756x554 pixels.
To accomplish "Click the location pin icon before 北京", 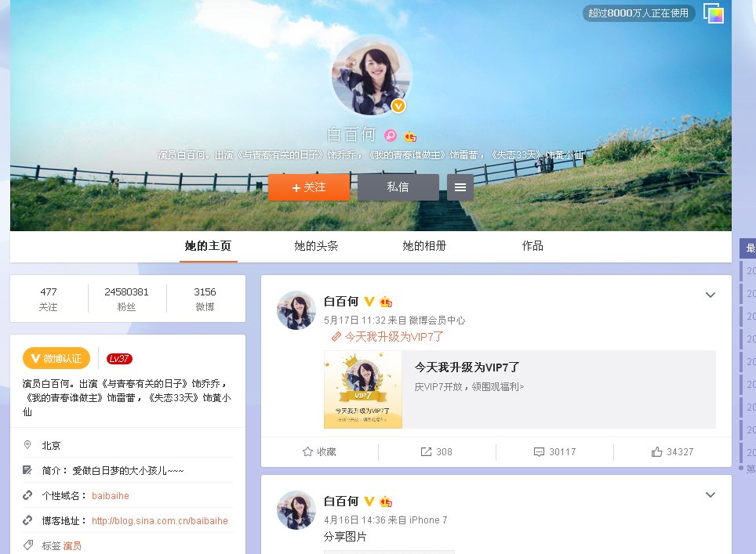I will 28,445.
